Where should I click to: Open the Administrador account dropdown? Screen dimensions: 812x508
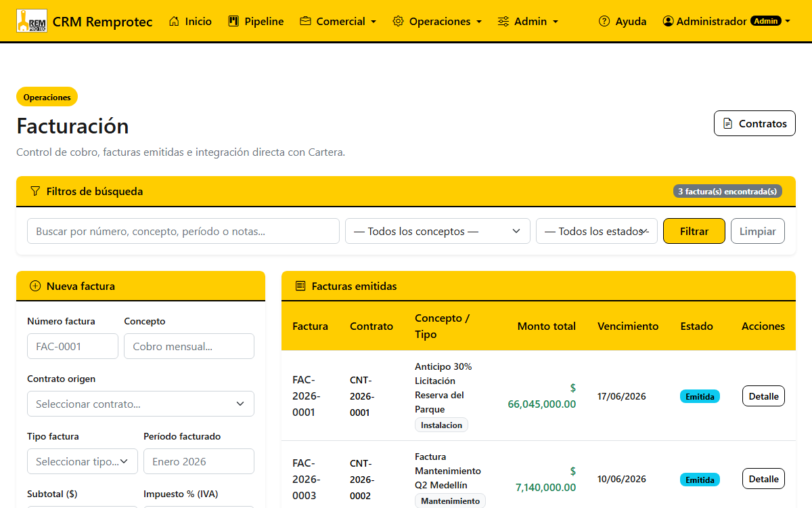(x=727, y=22)
